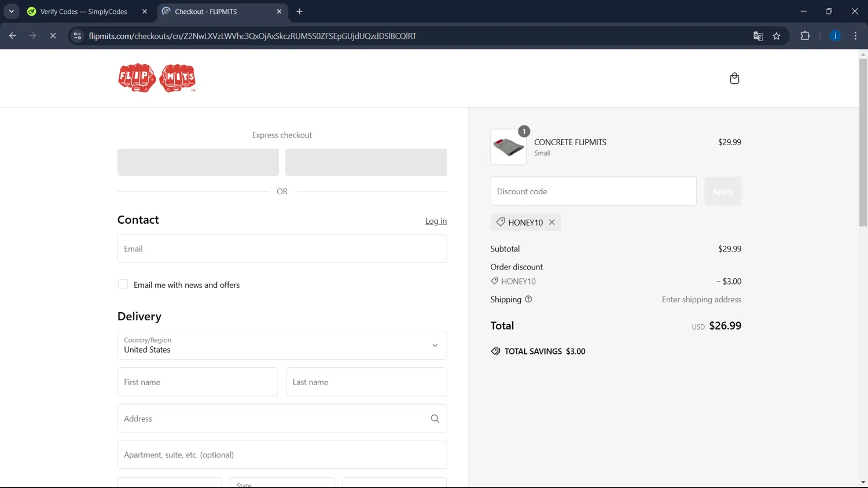
Task: Click the scrollbar down arrow
Action: (x=863, y=482)
